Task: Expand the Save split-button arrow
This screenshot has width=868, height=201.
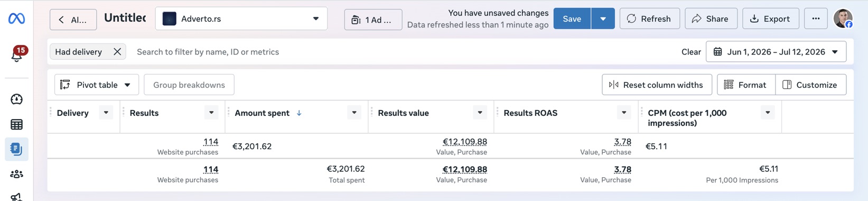Action: [603, 19]
